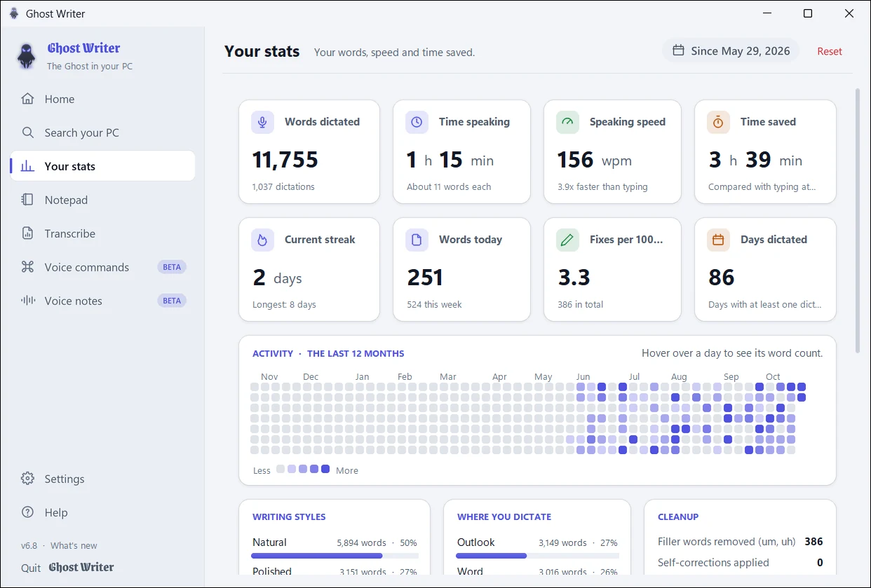Click the 524 this week text
Screen dimensions: 871x588
point(434,305)
